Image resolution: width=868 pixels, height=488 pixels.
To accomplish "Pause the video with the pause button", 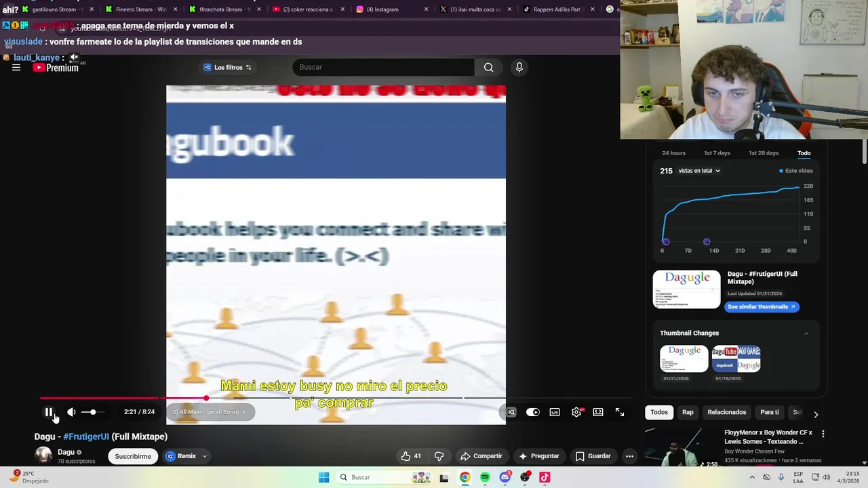I will (49, 412).
